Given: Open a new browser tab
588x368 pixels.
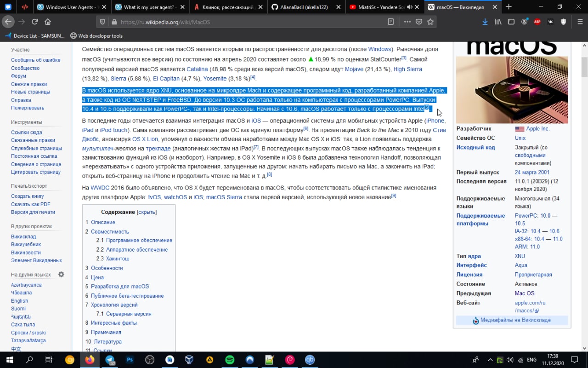Looking at the screenshot, I should click(x=509, y=7).
